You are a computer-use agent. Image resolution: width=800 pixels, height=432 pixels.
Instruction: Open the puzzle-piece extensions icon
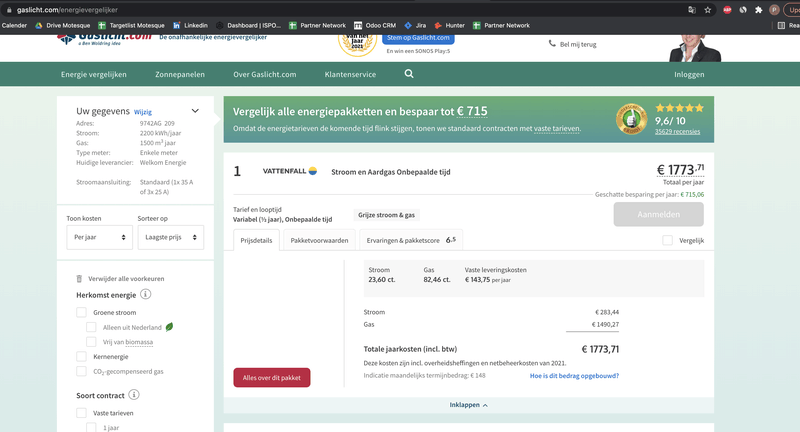[x=759, y=10]
